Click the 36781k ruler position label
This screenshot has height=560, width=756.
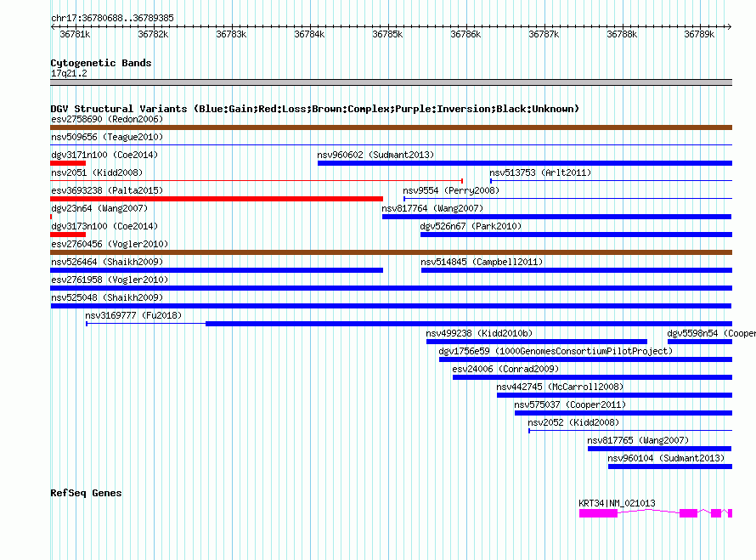(x=75, y=34)
